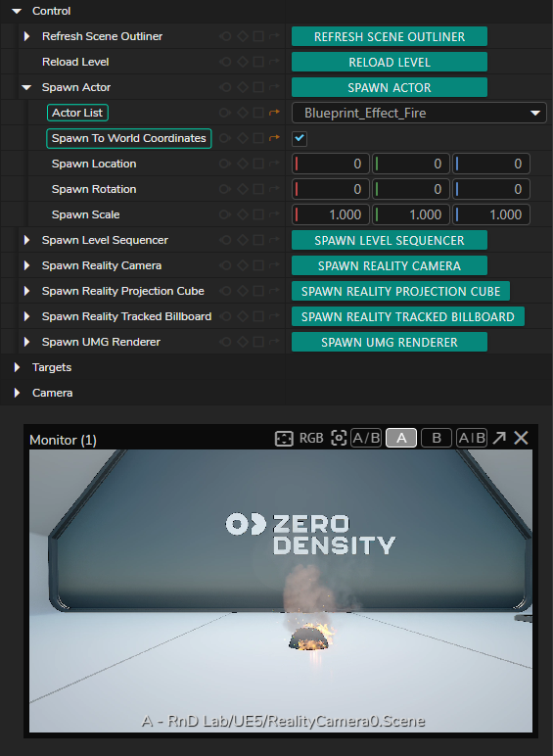Open the Actor List dropdown Blueprint_Effect_Fire
The image size is (553, 756).
click(x=420, y=113)
